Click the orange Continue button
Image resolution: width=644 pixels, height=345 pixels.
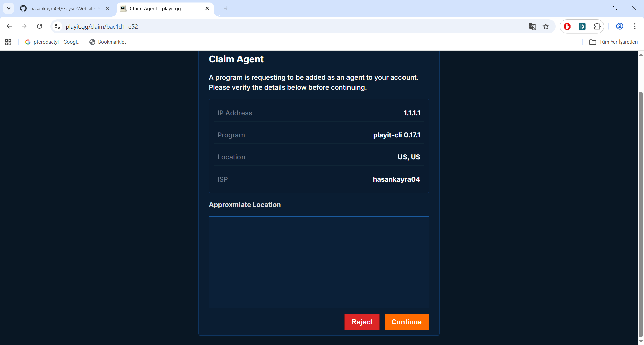tap(407, 322)
